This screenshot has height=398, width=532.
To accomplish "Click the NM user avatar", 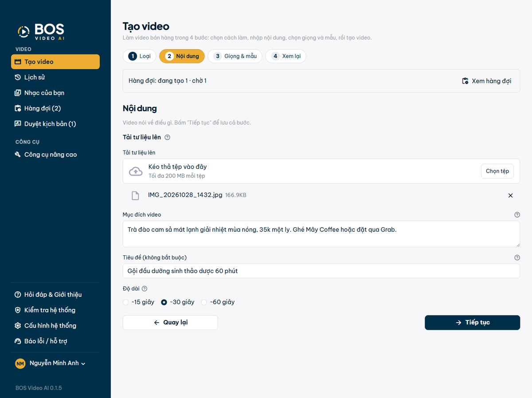I will pyautogui.click(x=20, y=364).
